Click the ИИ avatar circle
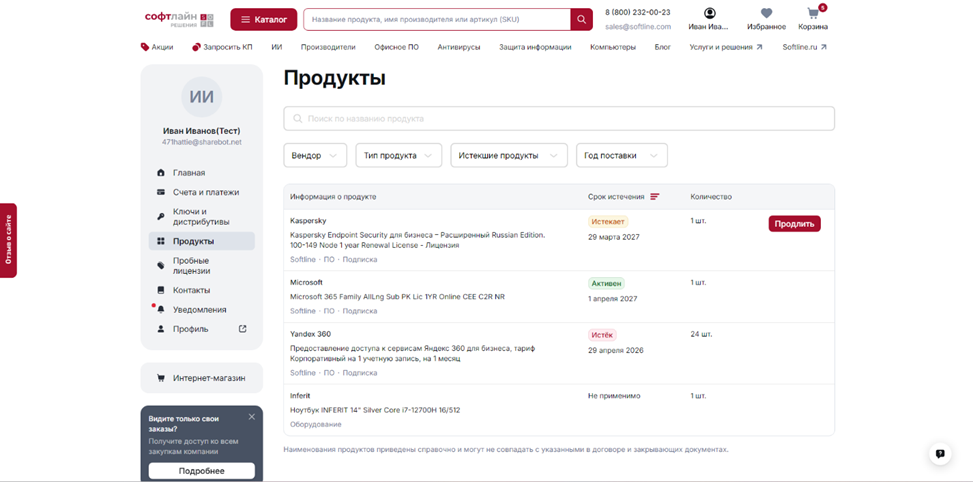Screen dimensions: 973x482 click(x=201, y=97)
